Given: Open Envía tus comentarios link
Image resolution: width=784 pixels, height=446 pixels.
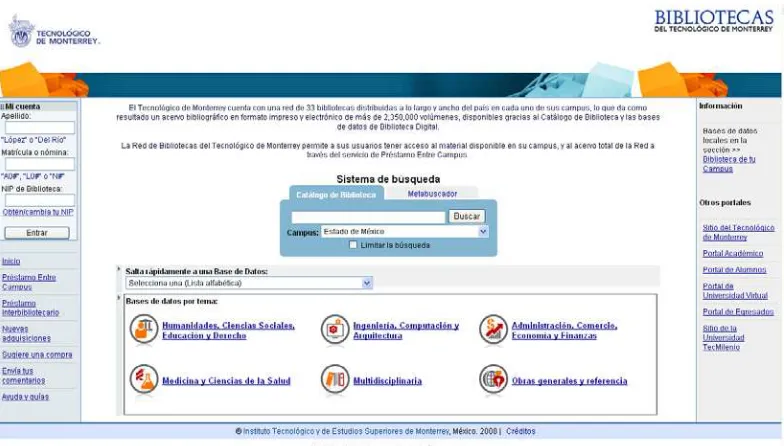Looking at the screenshot, I should click(24, 376).
